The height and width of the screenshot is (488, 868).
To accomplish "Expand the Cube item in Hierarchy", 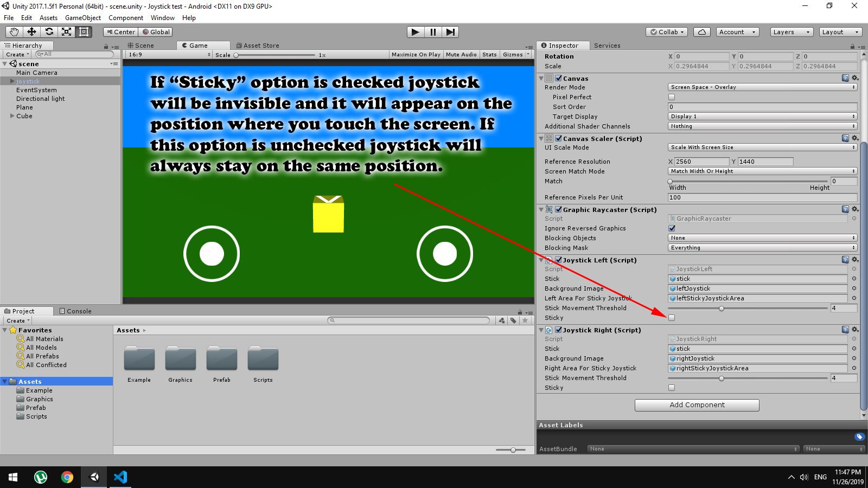I will (x=12, y=116).
